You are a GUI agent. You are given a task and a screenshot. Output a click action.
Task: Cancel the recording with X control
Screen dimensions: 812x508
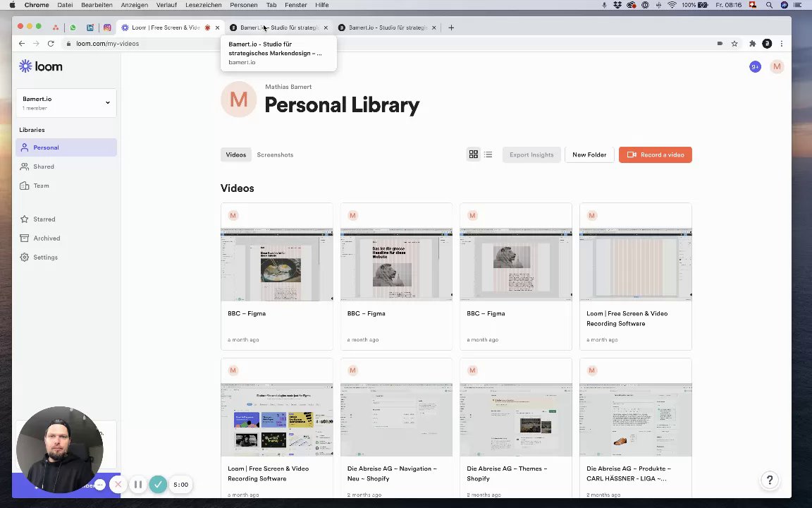click(x=118, y=485)
